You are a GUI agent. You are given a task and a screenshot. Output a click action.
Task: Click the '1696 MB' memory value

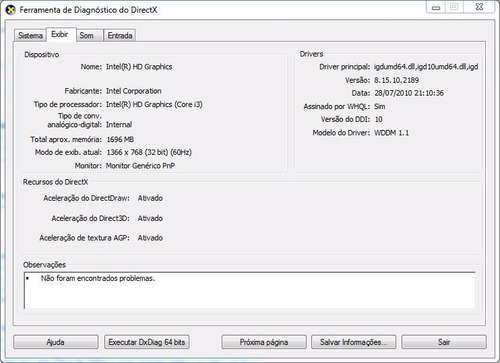(x=120, y=139)
